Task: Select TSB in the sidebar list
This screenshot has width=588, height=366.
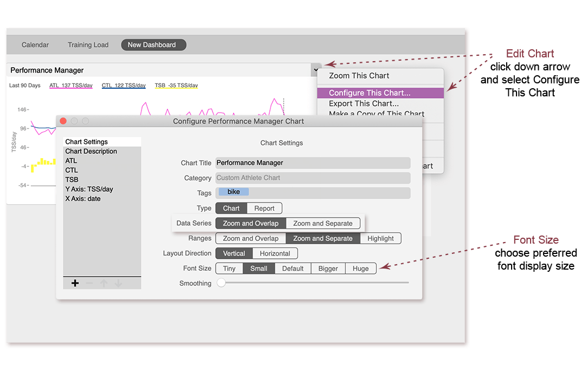Action: tap(102, 179)
